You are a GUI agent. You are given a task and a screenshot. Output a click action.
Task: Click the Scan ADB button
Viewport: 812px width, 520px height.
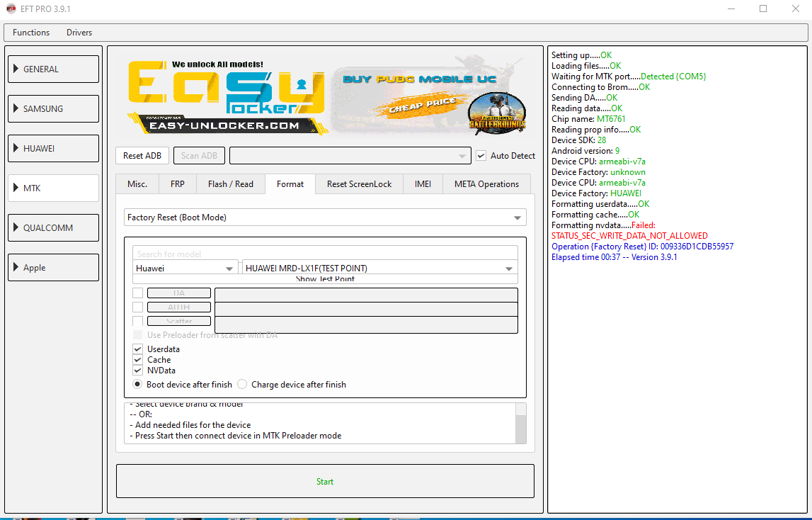(x=200, y=156)
